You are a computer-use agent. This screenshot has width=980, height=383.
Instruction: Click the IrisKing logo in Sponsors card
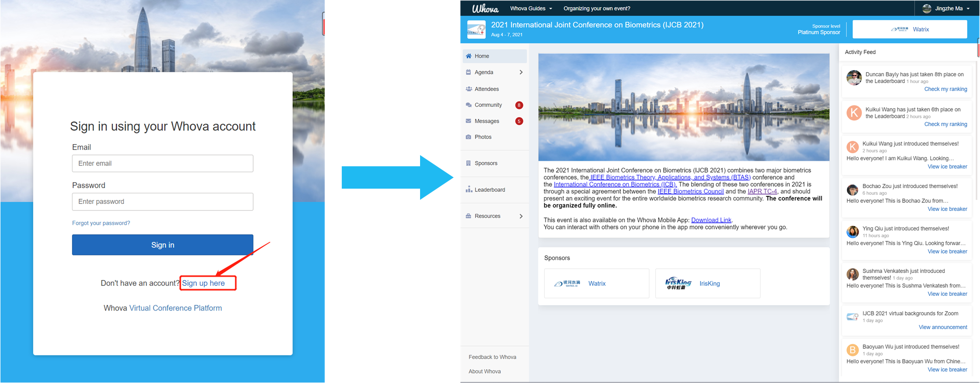(678, 283)
